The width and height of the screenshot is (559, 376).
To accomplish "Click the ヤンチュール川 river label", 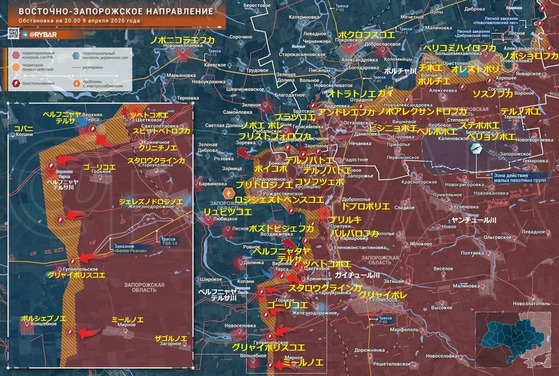I will coord(474,220).
